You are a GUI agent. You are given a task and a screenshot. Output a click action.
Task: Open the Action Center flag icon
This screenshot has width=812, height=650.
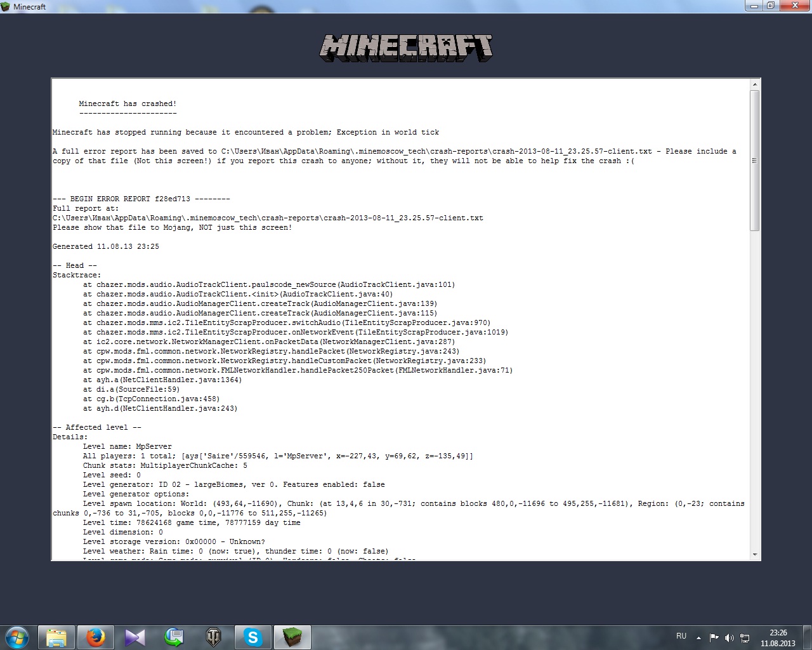[x=714, y=638]
